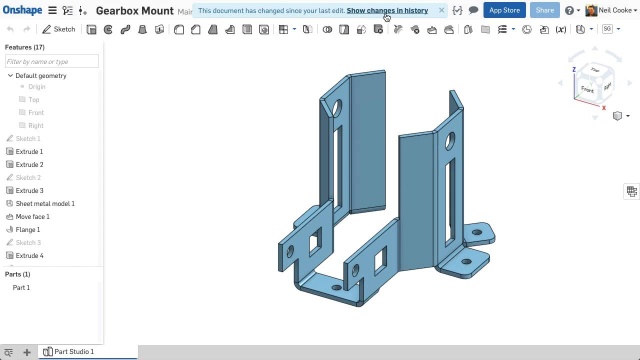Select the Rib tool
The width and height of the screenshot is (640, 360).
230,29
